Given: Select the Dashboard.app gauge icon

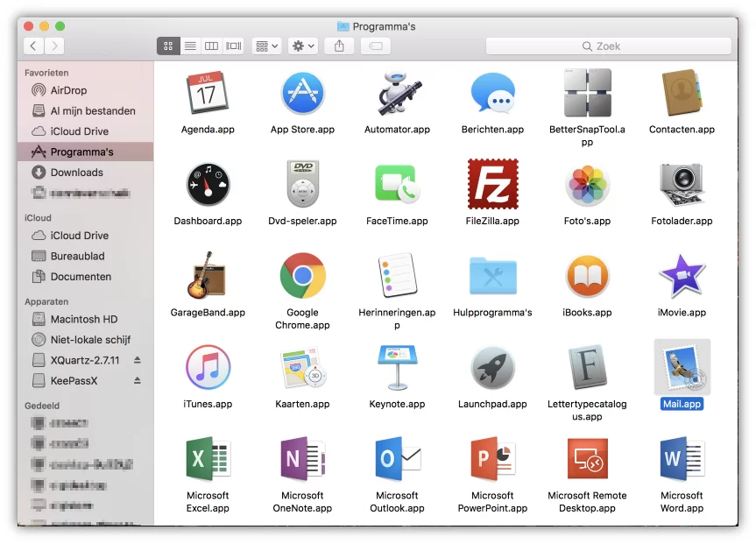Looking at the screenshot, I should coord(208,184).
